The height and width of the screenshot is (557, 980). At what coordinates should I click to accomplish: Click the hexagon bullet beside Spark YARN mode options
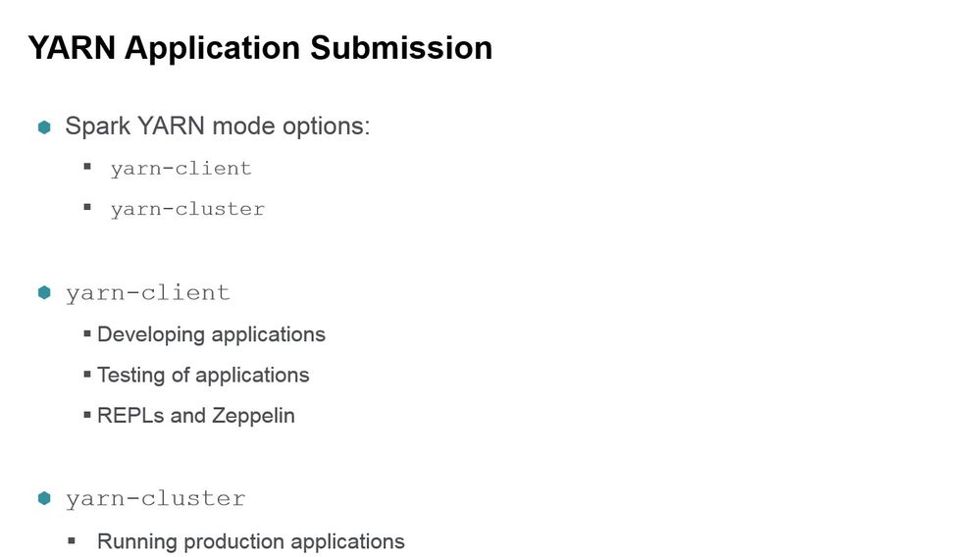[x=43, y=127]
